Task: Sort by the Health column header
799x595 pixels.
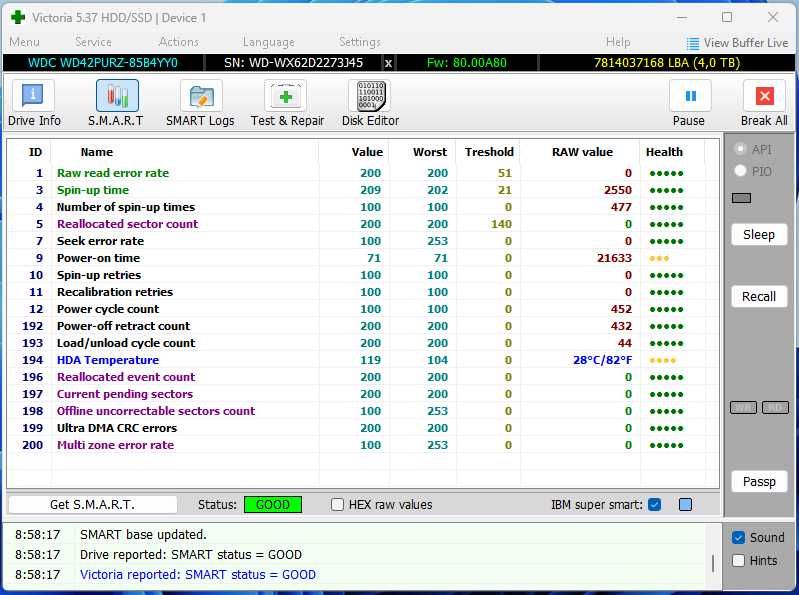Action: tap(664, 152)
